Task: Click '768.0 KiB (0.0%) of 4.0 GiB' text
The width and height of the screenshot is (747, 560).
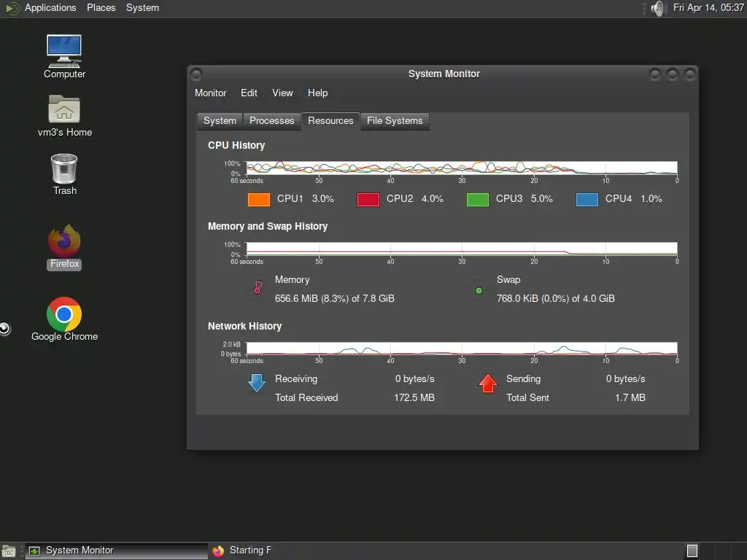Action: point(555,298)
